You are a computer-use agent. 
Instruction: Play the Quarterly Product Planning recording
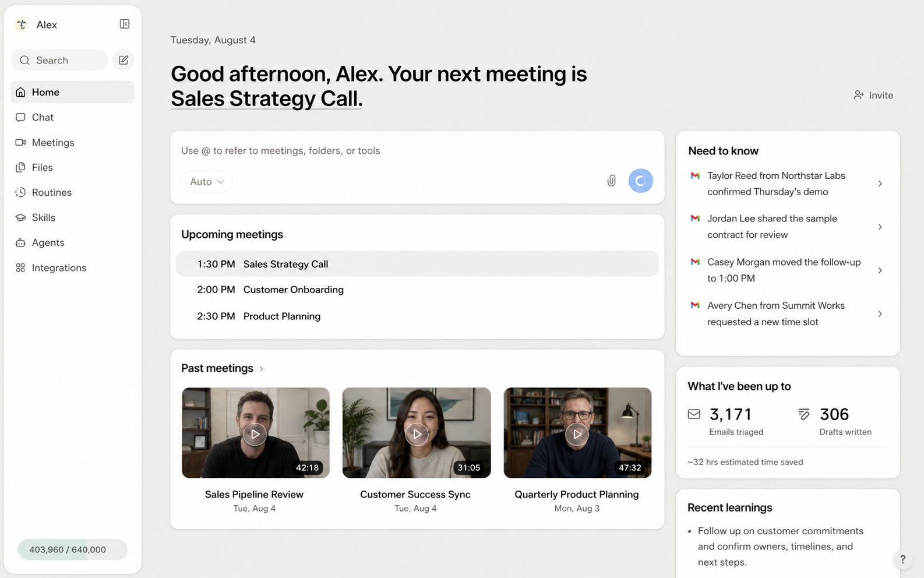click(577, 434)
